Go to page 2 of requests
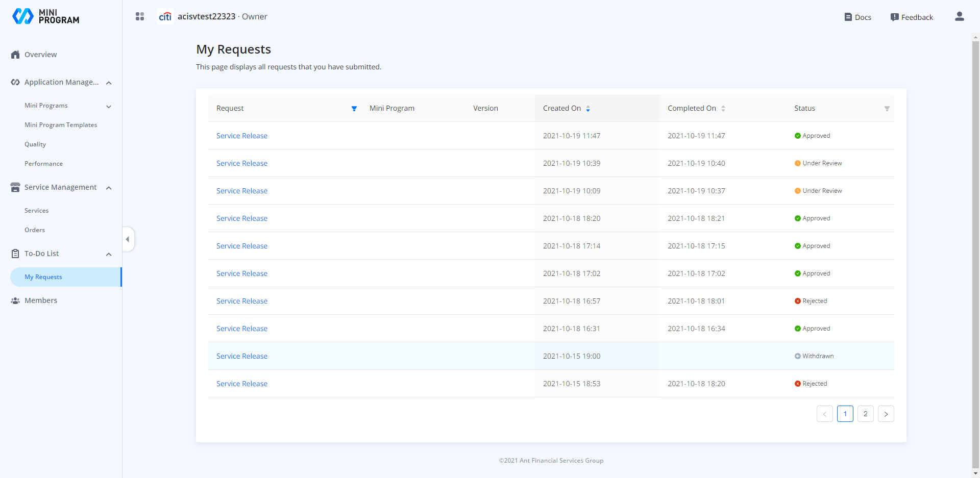Screen dimensions: 980x478 pos(865,414)
